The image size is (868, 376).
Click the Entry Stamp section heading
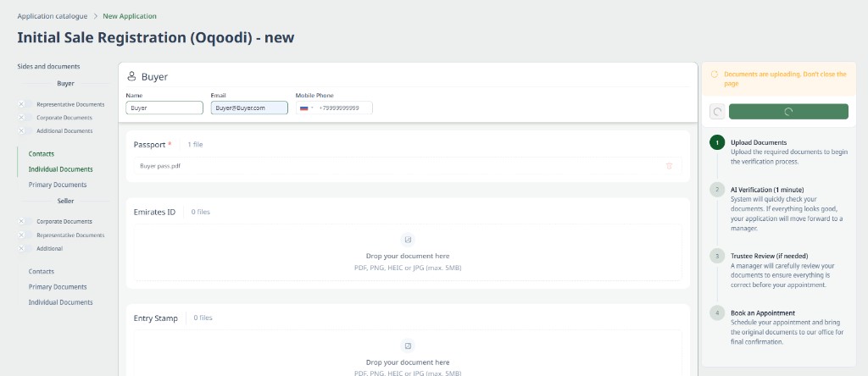[156, 318]
